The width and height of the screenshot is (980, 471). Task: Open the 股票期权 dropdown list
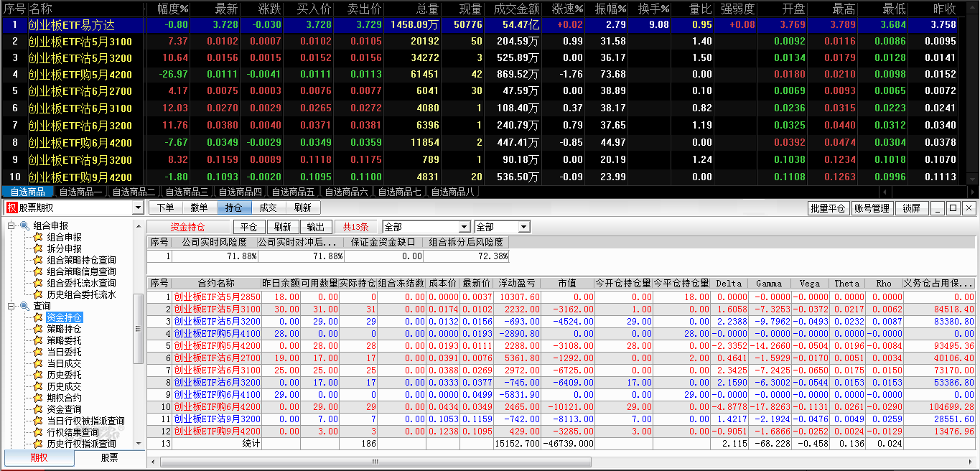(x=138, y=208)
